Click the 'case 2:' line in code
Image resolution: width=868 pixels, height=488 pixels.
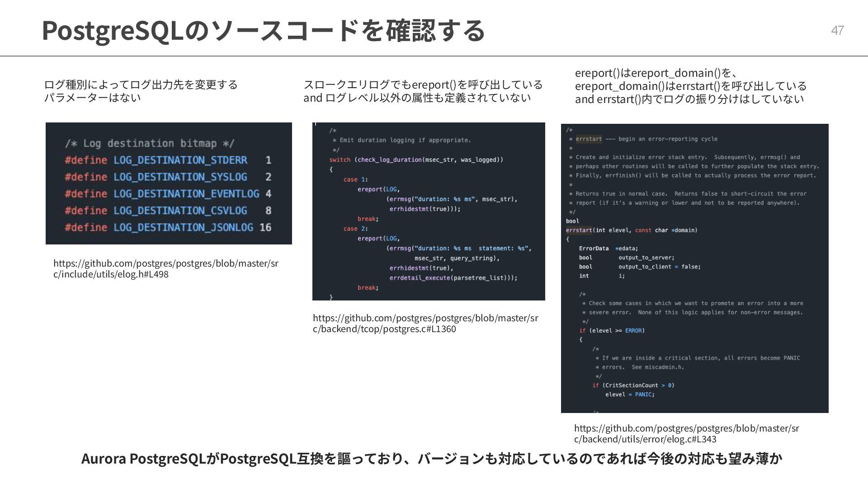pyautogui.click(x=355, y=229)
